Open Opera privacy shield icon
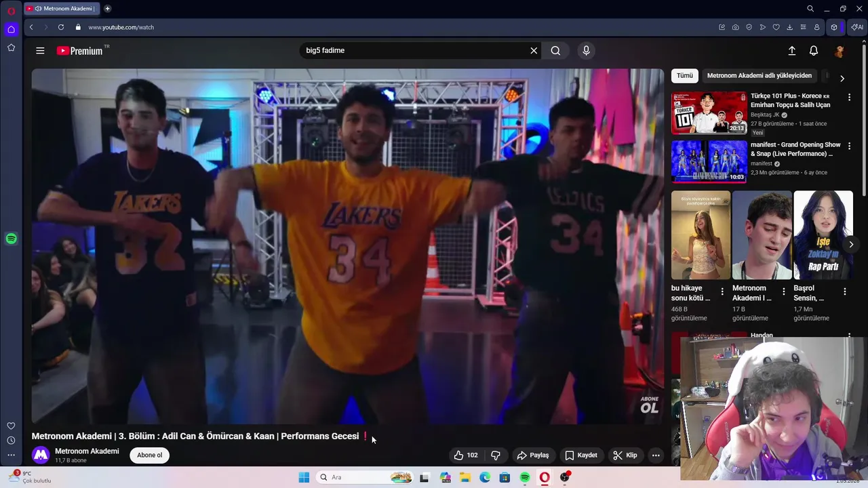Screen dimensions: 868x488 749,27
